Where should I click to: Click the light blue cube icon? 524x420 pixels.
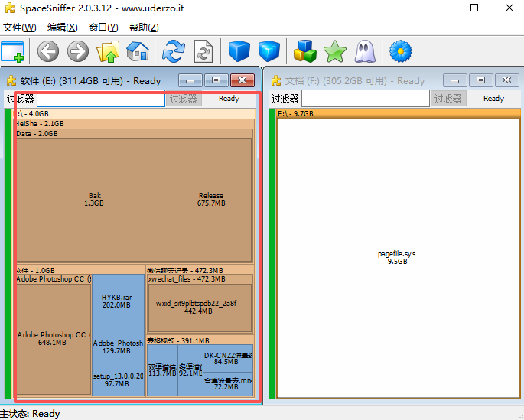269,51
